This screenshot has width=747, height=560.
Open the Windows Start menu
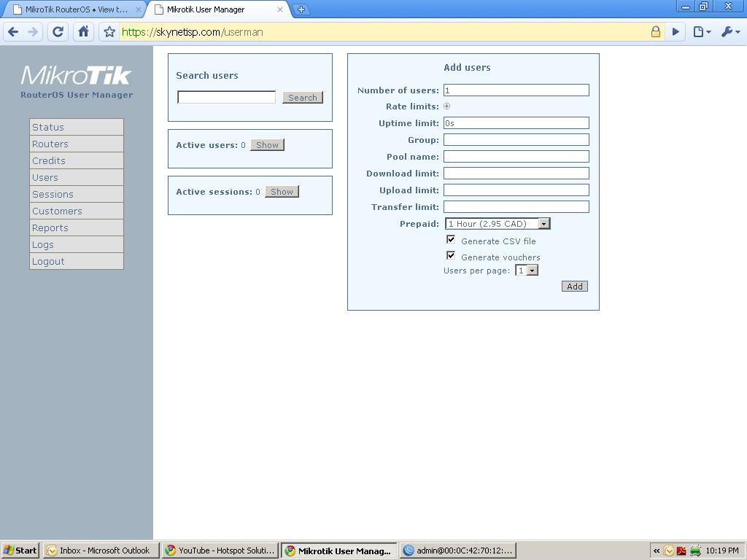tap(20, 551)
